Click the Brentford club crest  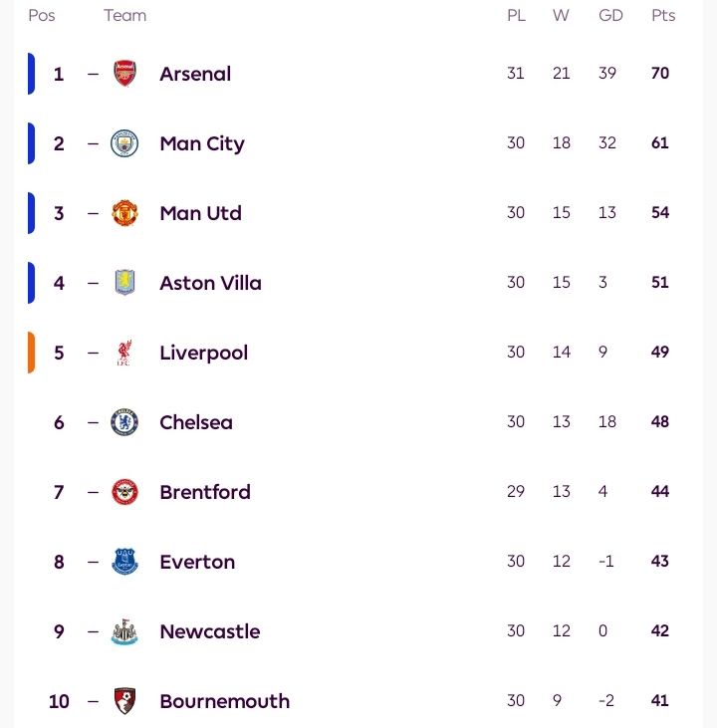[124, 492]
